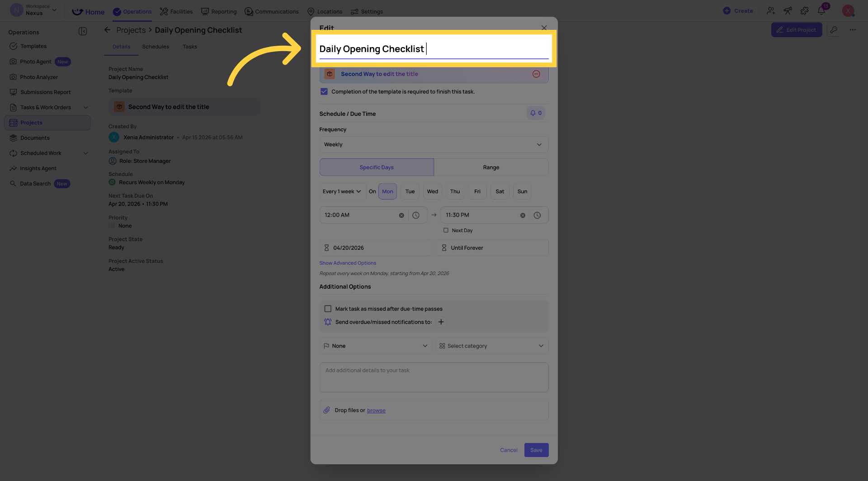Toggle Sun day selection
The width and height of the screenshot is (868, 481).
(x=522, y=191)
